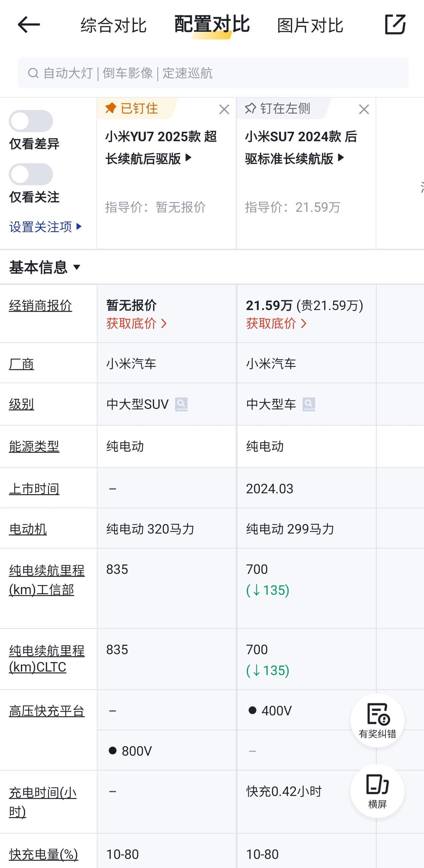
Task: Open the 纯电续航里程(km)CLTC label
Action: tap(47, 659)
